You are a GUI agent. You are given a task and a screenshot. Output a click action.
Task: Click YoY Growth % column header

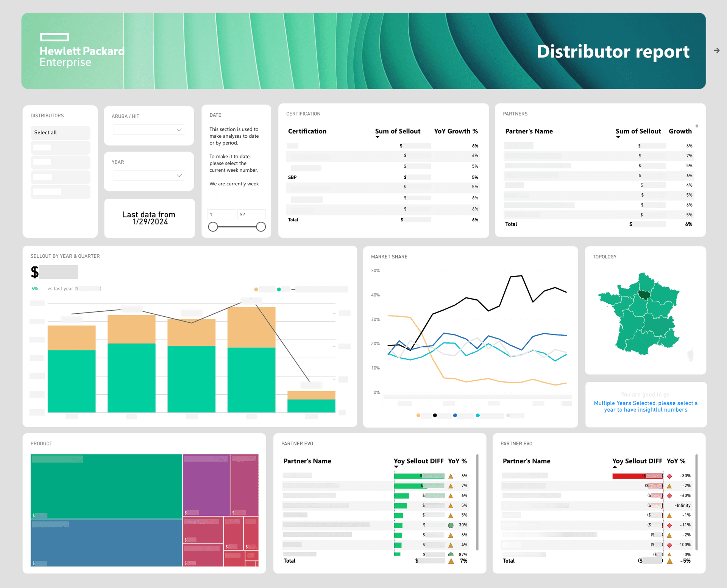point(456,131)
